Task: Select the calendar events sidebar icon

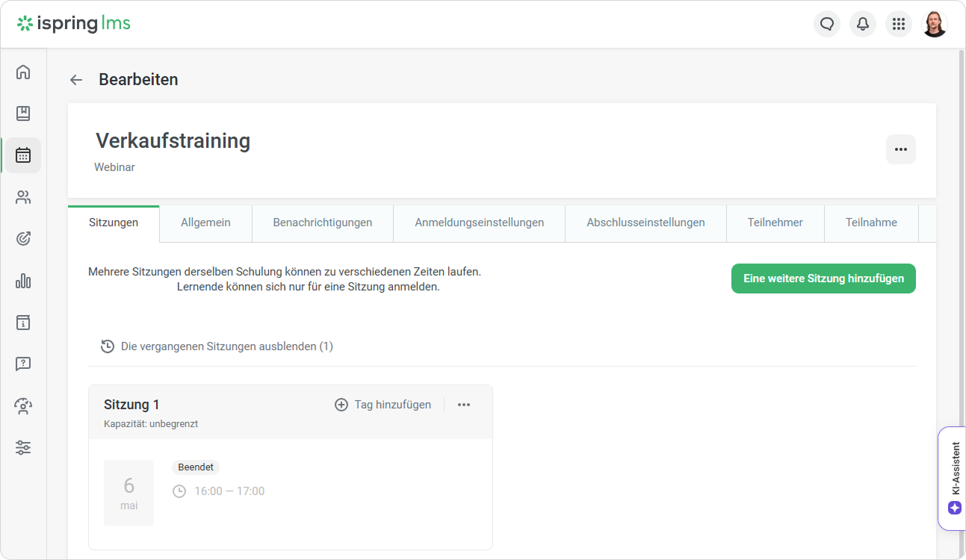Action: coord(23,155)
